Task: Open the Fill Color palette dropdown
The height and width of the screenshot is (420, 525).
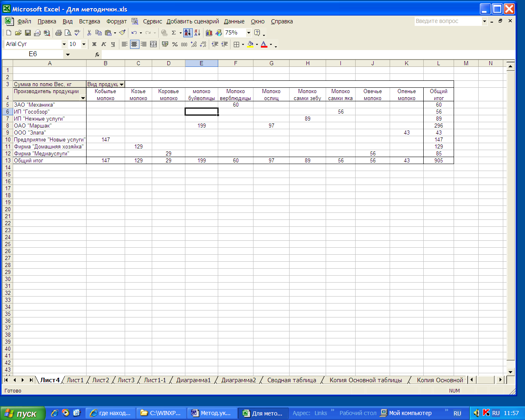Action: 257,44
